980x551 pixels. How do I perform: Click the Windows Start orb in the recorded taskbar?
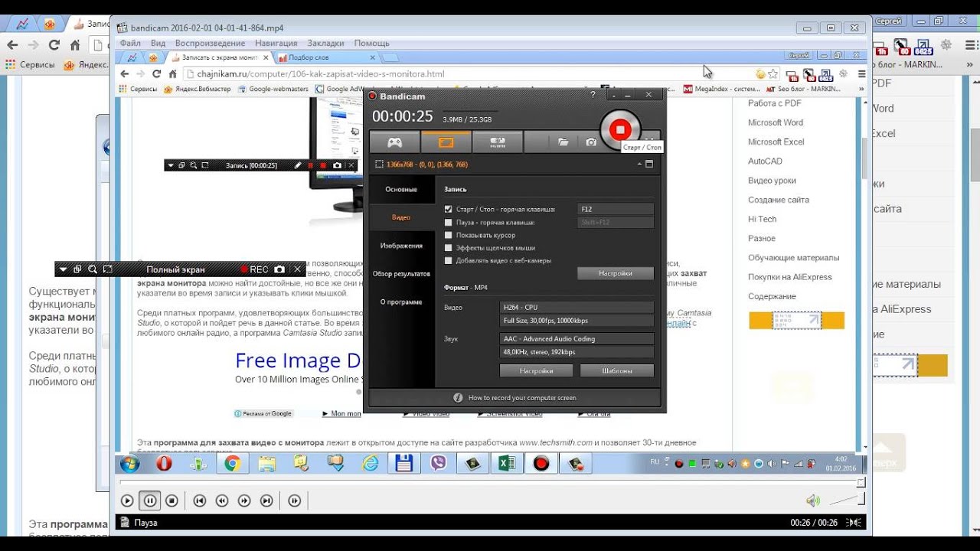click(x=129, y=463)
